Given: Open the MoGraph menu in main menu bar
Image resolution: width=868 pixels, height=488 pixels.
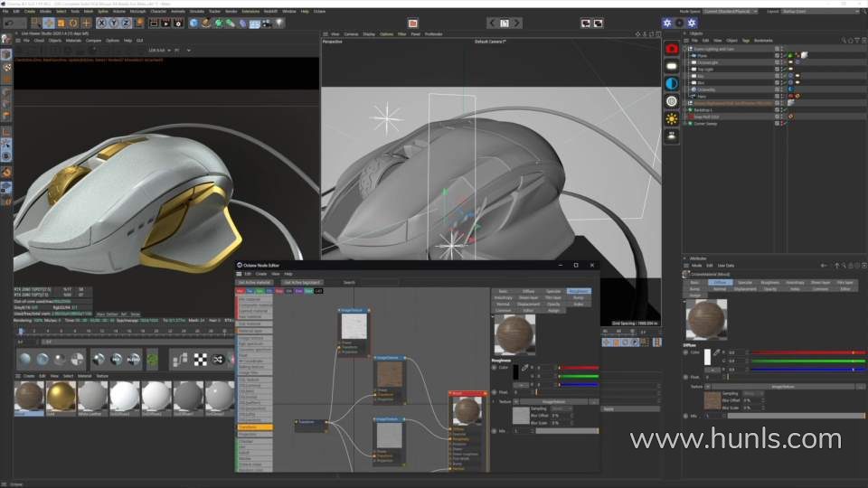Looking at the screenshot, I should click(x=137, y=11).
